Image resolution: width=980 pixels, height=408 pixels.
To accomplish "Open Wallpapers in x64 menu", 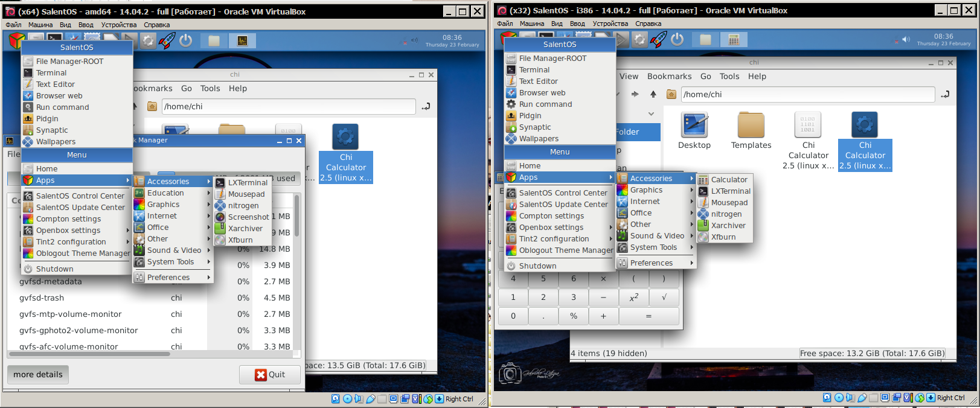I will [56, 142].
